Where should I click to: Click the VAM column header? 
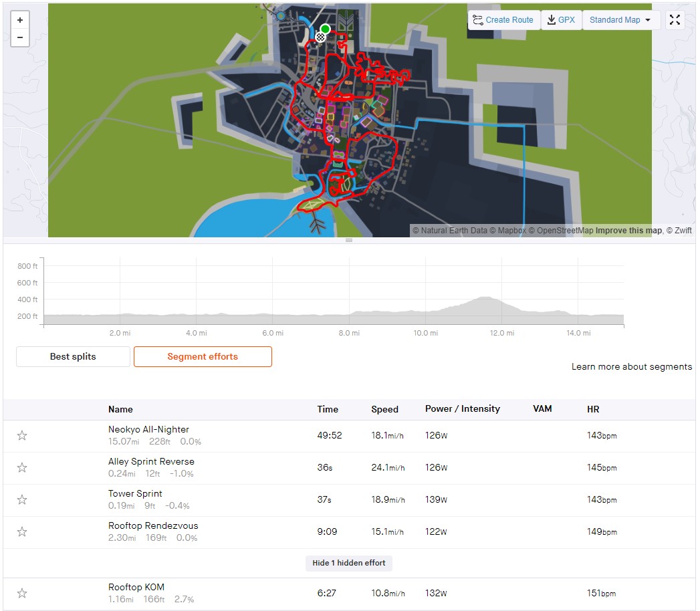pos(542,409)
